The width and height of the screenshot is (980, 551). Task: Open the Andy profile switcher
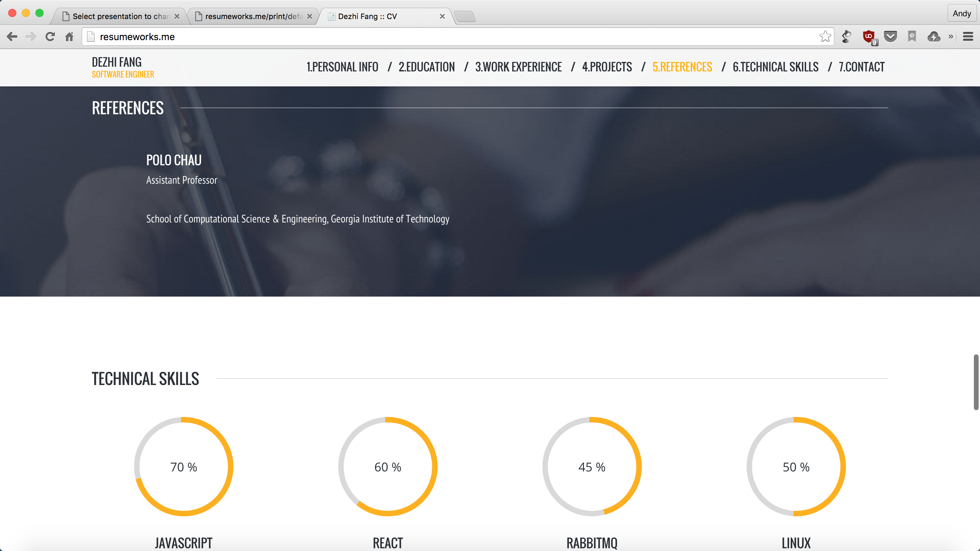click(961, 14)
